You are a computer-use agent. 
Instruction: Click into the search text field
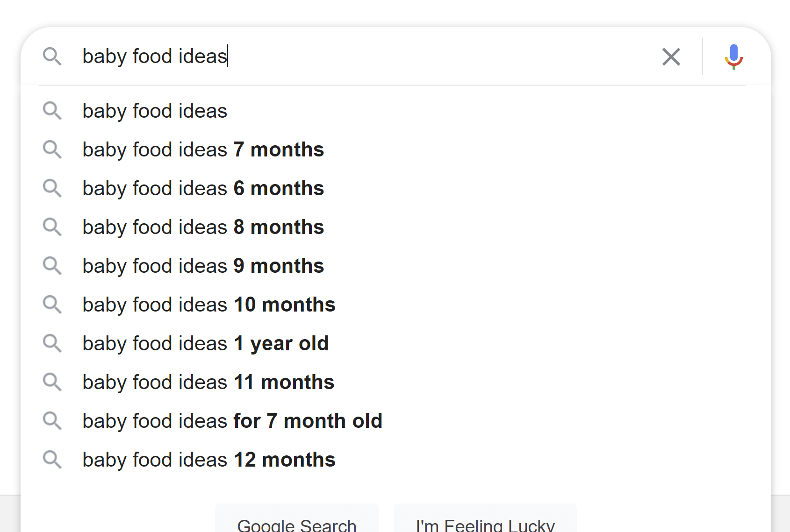click(x=374, y=57)
